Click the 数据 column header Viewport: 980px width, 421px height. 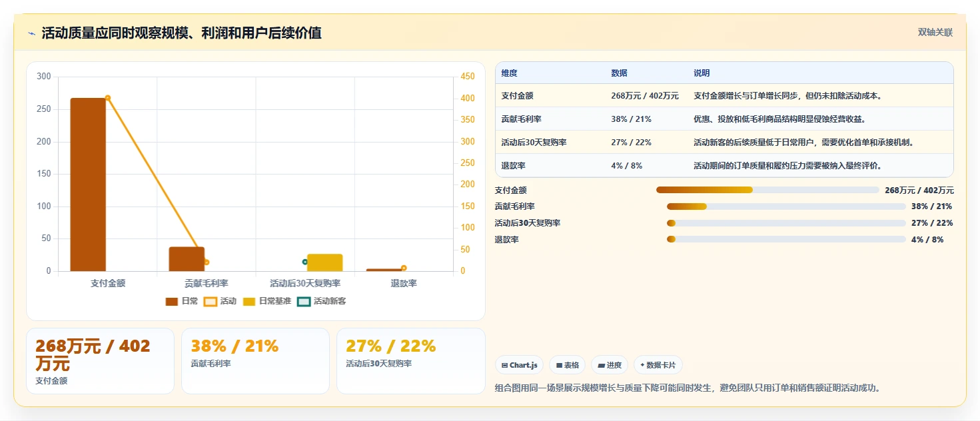pyautogui.click(x=619, y=73)
